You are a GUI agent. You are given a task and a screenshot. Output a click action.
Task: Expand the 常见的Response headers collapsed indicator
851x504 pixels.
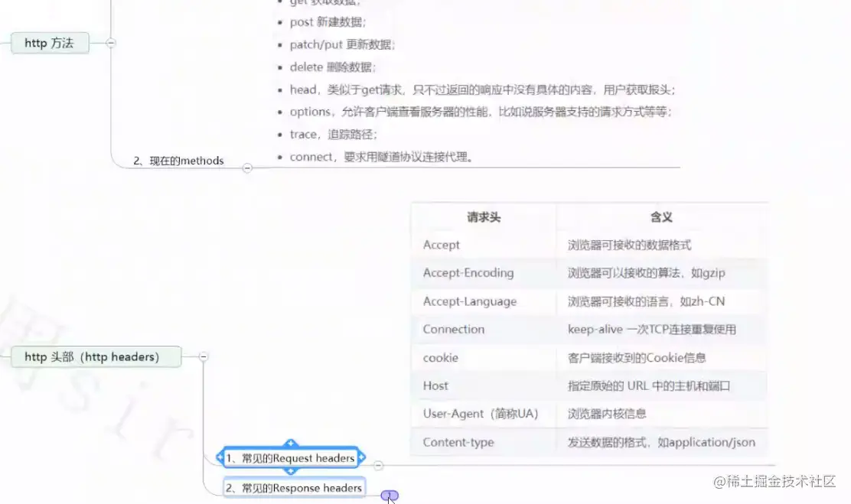390,496
